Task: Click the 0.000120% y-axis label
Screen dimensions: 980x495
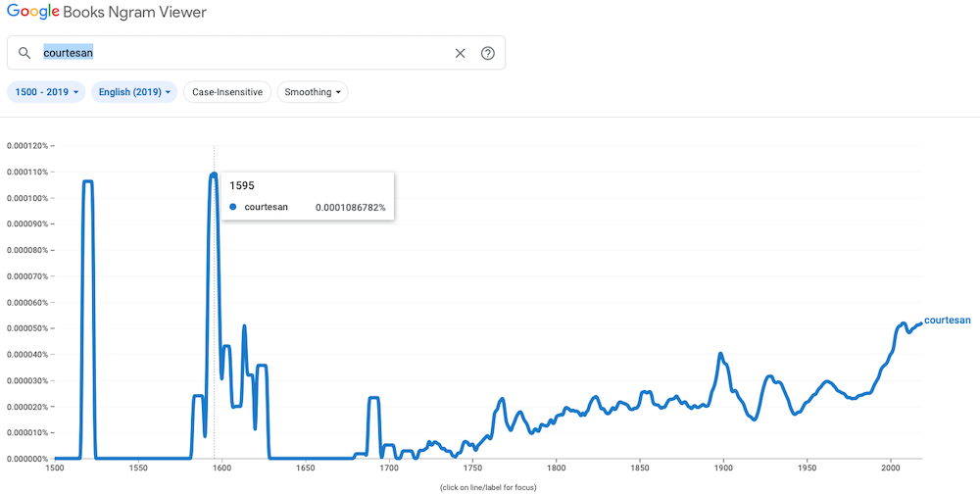Action: pos(27,146)
